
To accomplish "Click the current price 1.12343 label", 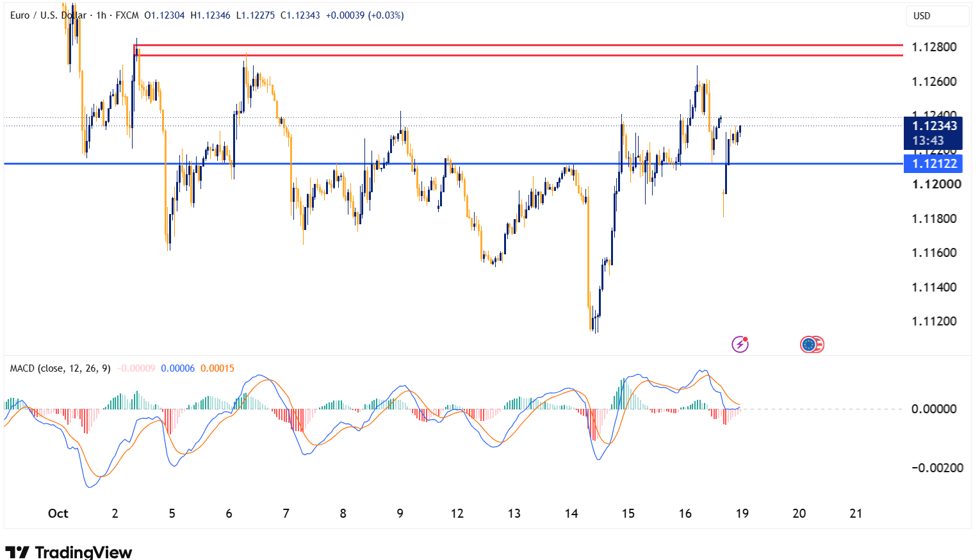I will click(933, 126).
